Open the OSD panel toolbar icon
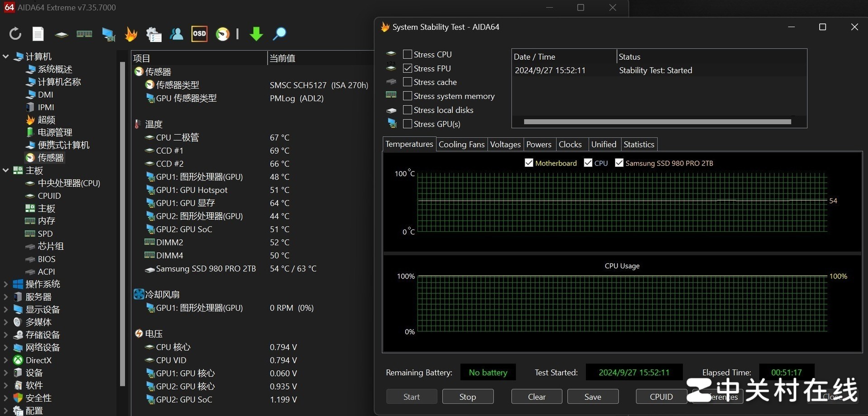868x416 pixels. coord(199,33)
